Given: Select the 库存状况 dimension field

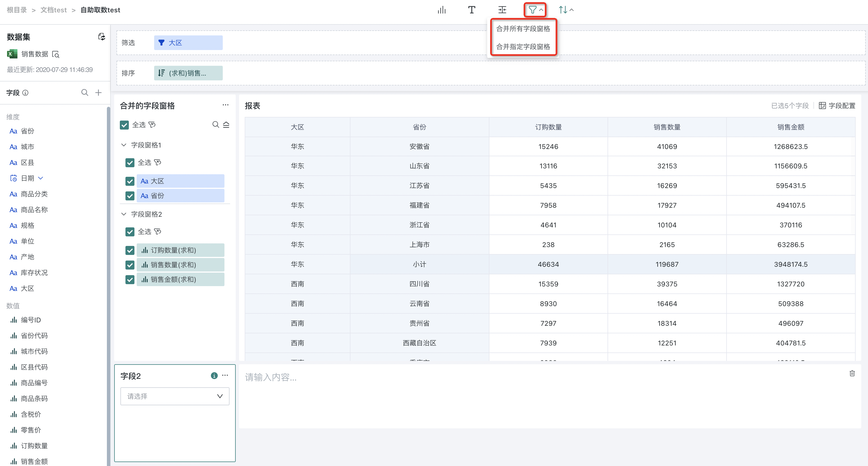Looking at the screenshot, I should [x=34, y=273].
